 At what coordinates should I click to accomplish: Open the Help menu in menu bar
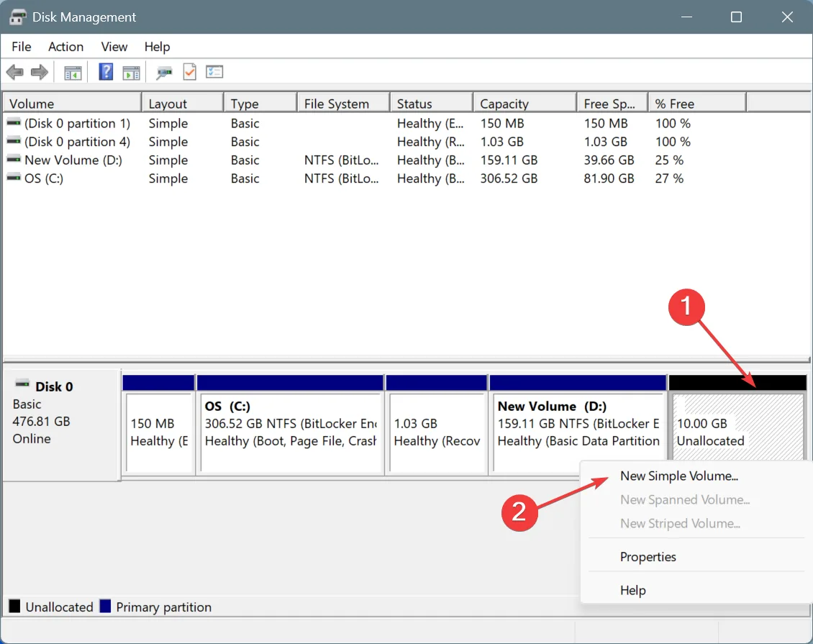[157, 47]
